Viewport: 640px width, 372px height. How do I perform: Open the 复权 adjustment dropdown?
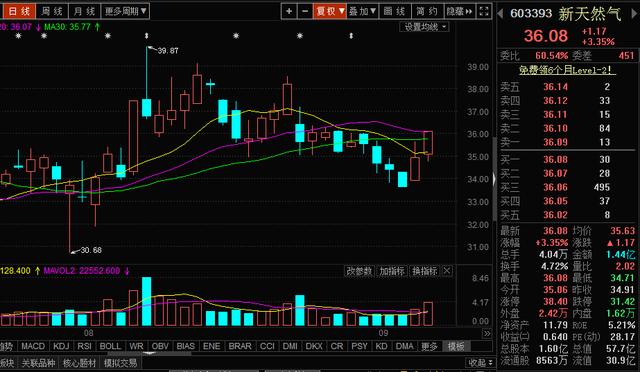(x=330, y=11)
